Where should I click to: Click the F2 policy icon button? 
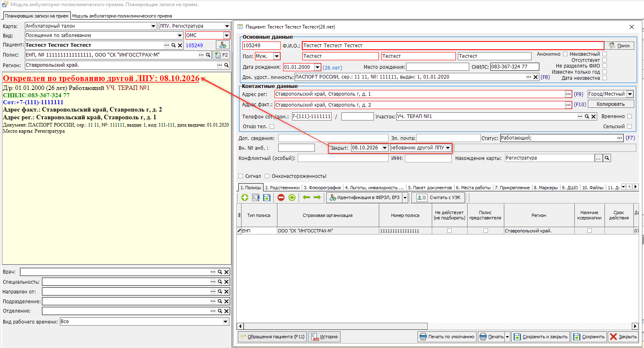coord(222,55)
